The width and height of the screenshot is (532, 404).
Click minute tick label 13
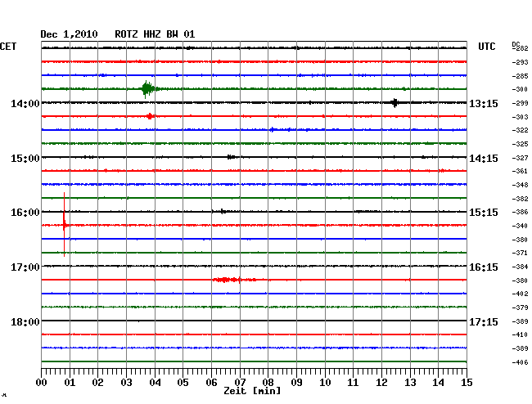(410, 383)
